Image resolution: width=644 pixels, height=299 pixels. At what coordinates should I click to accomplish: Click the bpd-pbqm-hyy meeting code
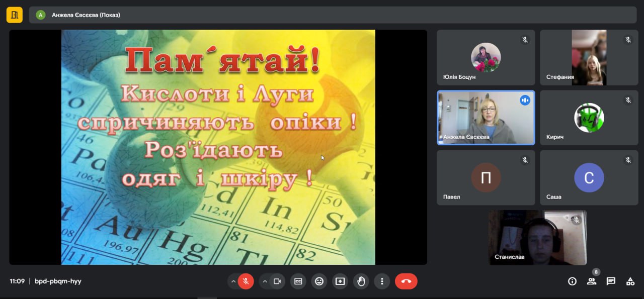point(58,281)
